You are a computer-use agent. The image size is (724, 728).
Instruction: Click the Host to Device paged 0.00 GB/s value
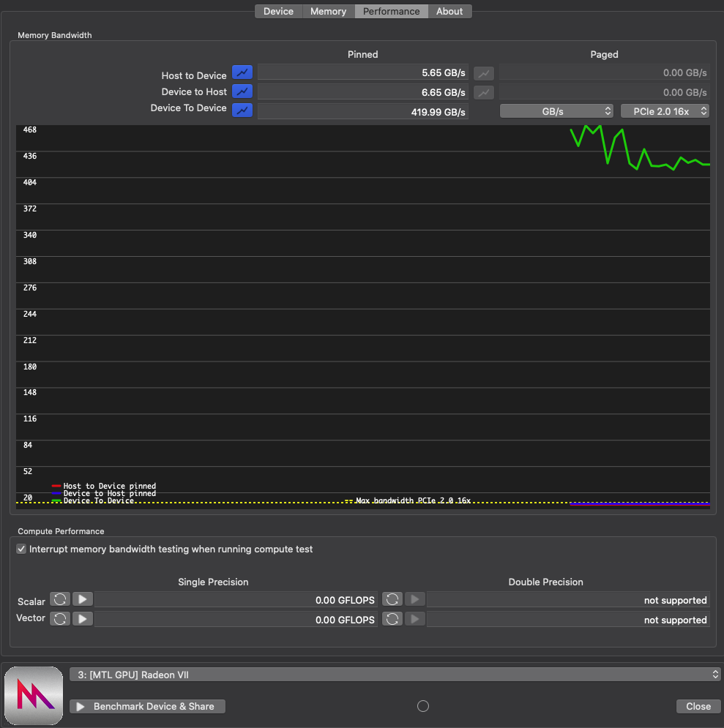point(604,72)
